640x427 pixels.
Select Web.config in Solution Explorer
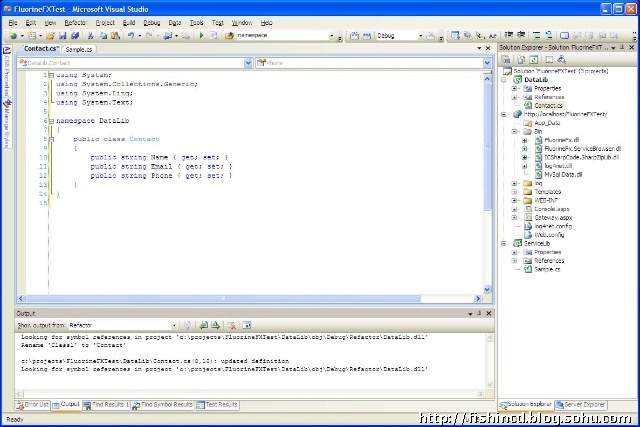point(549,235)
